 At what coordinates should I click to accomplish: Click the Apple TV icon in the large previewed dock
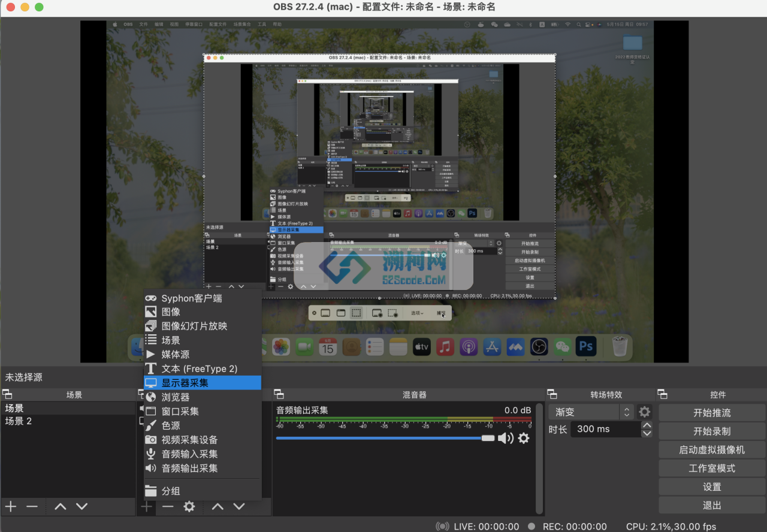[x=421, y=346]
